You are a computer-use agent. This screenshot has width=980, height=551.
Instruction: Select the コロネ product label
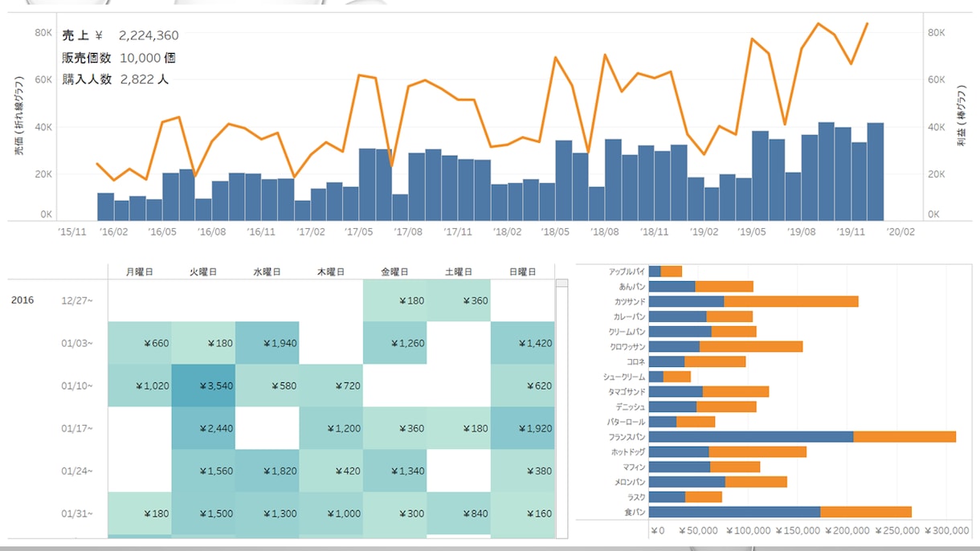[635, 361]
